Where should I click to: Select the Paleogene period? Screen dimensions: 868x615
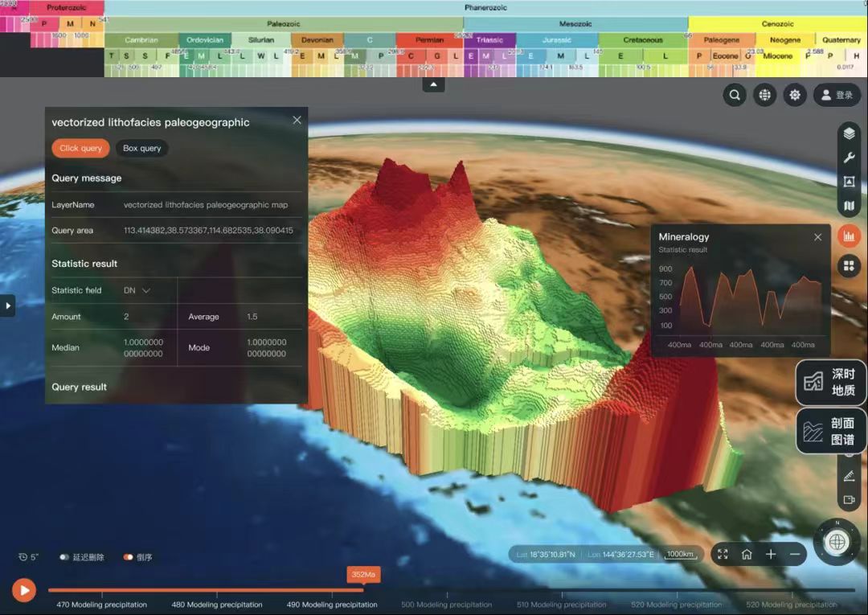click(x=721, y=40)
